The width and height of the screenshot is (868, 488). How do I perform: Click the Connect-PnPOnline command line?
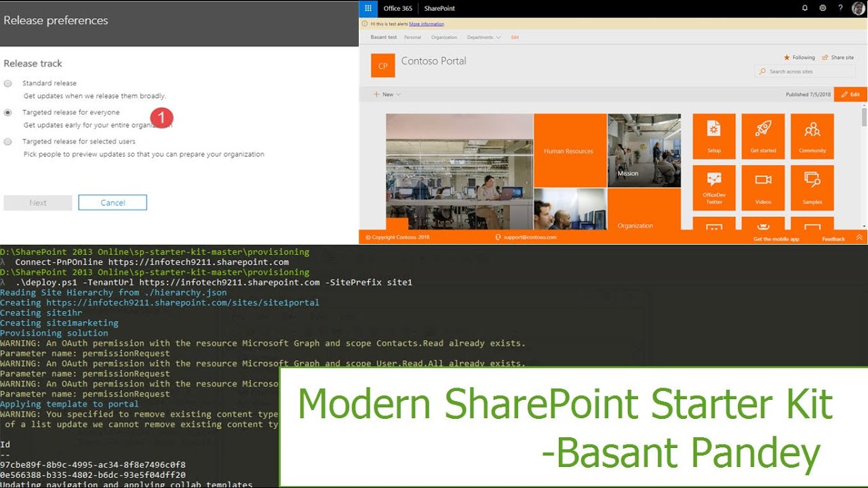pyautogui.click(x=152, y=262)
